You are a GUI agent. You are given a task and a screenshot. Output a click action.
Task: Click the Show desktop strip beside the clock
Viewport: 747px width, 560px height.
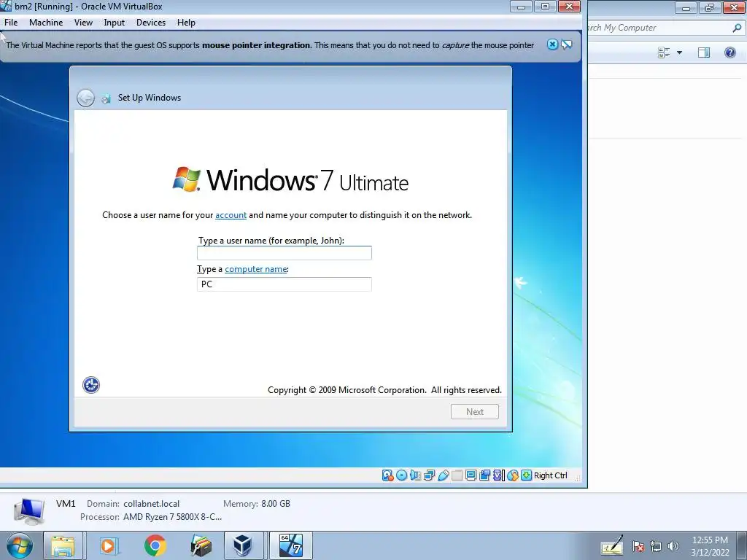[742, 545]
